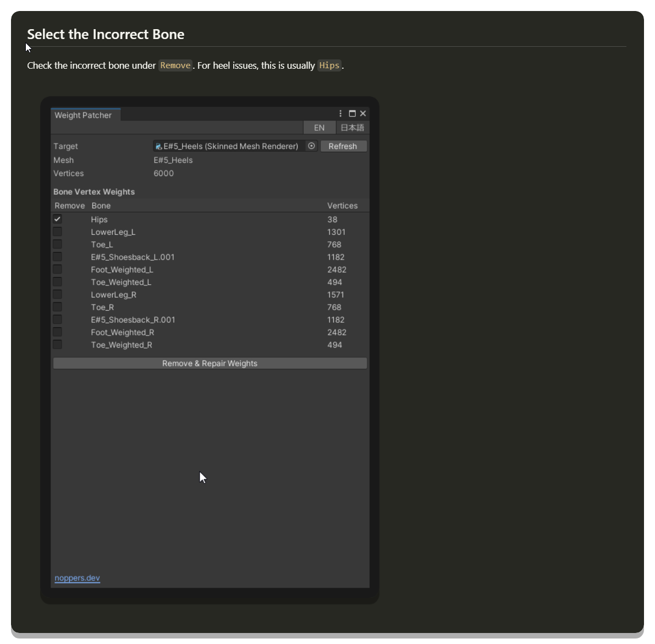The image size is (655, 644).
Task: Click the mesh icon in Target field
Action: pyautogui.click(x=159, y=147)
